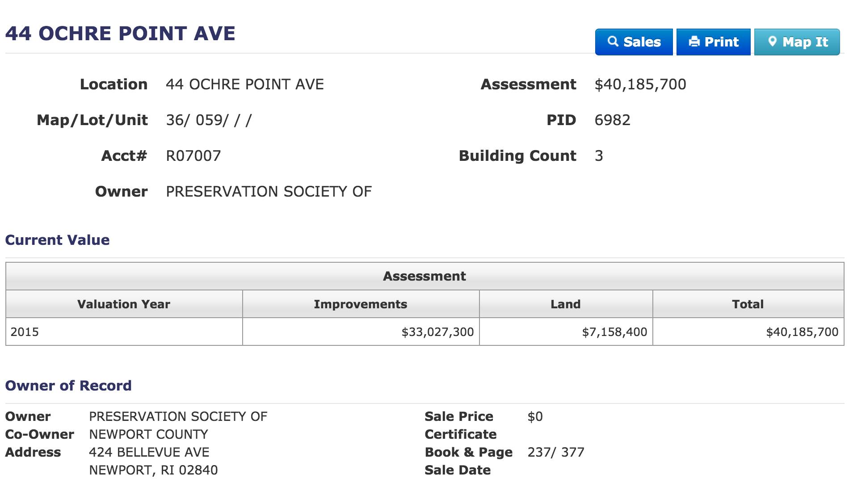Click the Book & Page value 237/ 377

click(556, 452)
